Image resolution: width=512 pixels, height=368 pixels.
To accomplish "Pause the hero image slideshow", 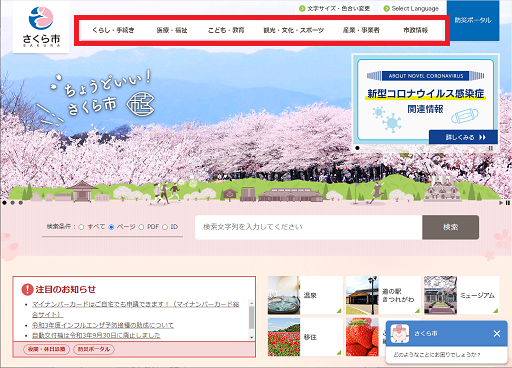I will point(508,202).
